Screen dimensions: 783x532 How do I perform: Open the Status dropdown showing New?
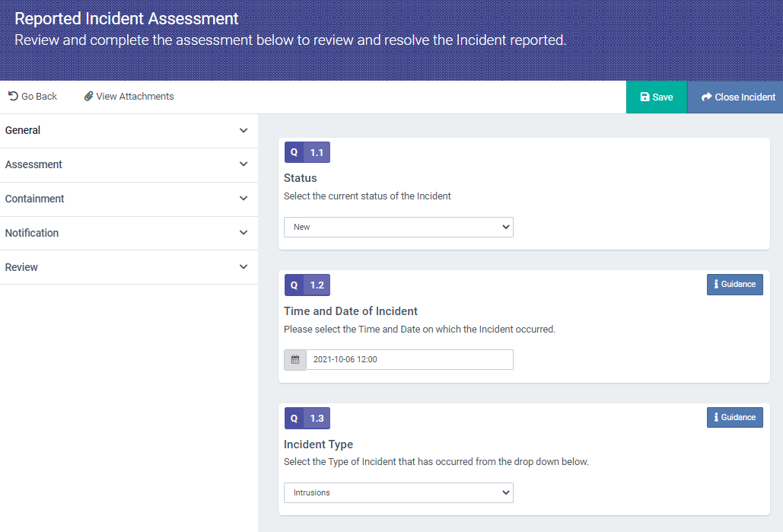399,227
